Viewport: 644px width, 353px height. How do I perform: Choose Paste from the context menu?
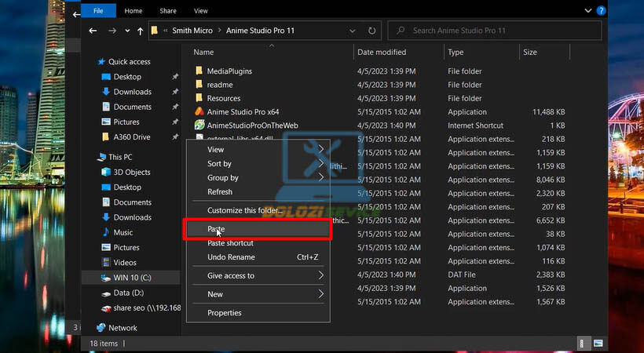coord(216,229)
